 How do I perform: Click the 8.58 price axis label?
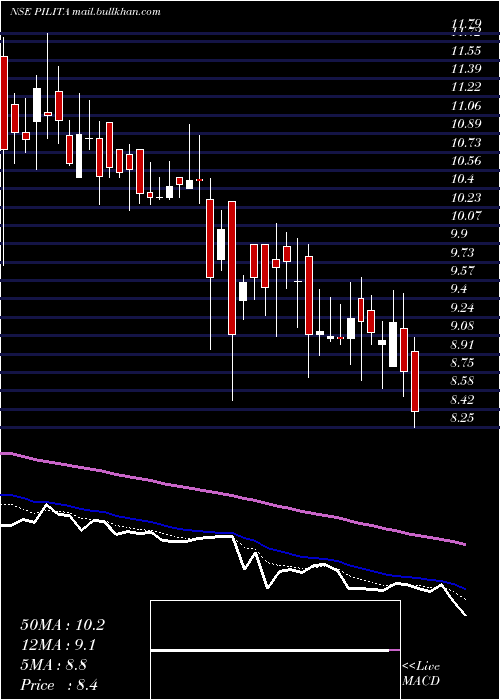tap(462, 381)
